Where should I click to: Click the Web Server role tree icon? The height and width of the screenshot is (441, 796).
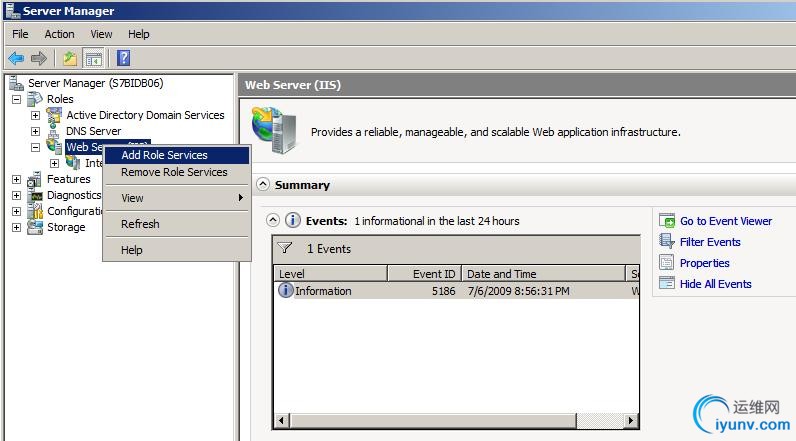tap(54, 147)
